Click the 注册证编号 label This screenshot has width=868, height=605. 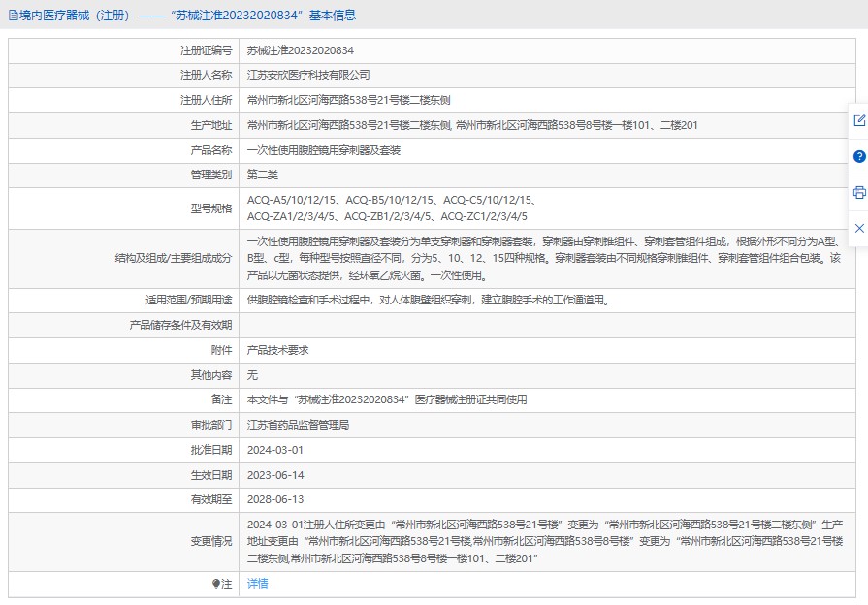coord(206,50)
